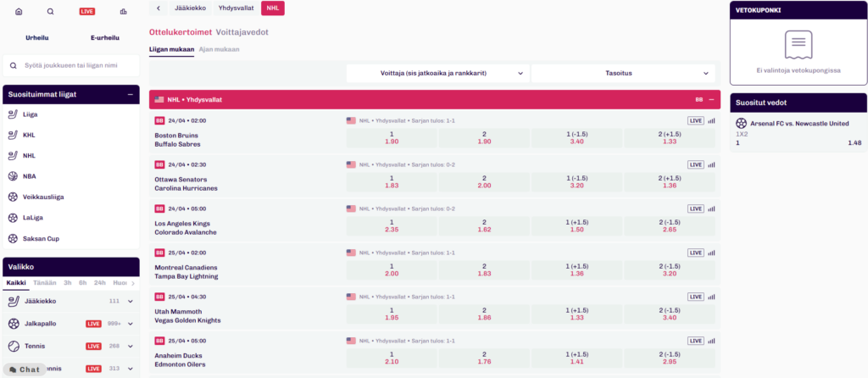Bet on Utah Mammoth win at 1.95

click(392, 314)
